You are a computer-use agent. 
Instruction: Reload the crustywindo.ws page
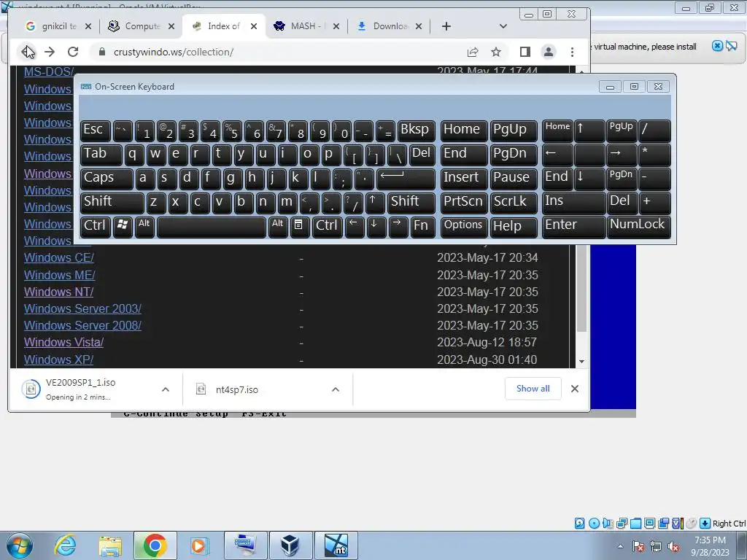click(73, 52)
